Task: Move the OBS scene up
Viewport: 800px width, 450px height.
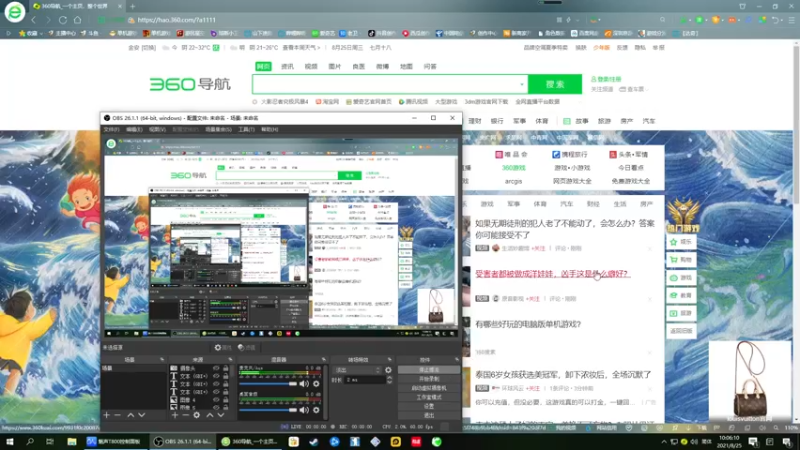Action: click(131, 415)
